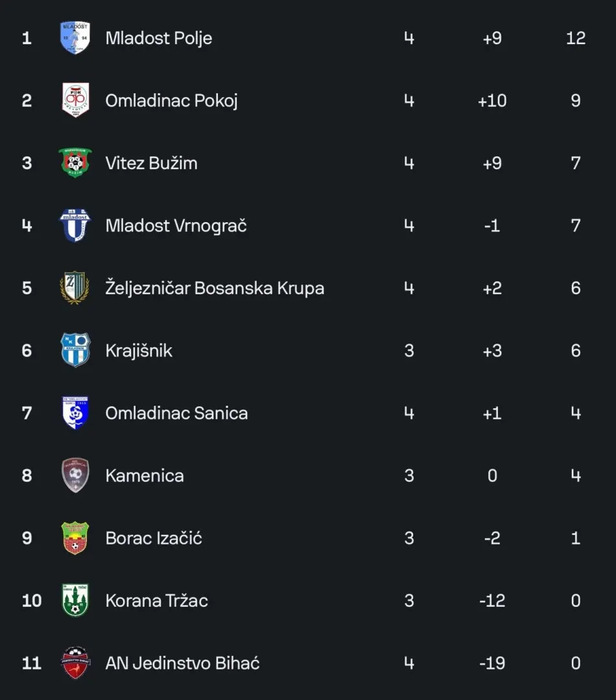Open the Željezničar Bosanska Krupa team link

coord(215,288)
